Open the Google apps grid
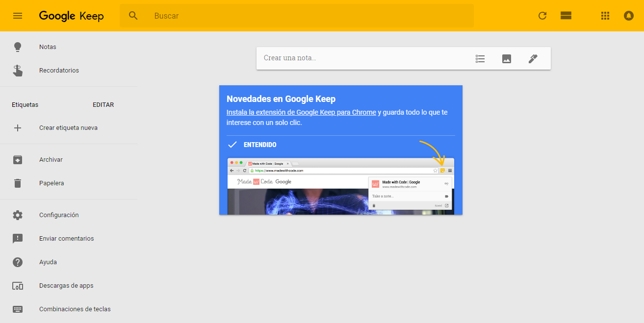The image size is (644, 323). [x=605, y=16]
